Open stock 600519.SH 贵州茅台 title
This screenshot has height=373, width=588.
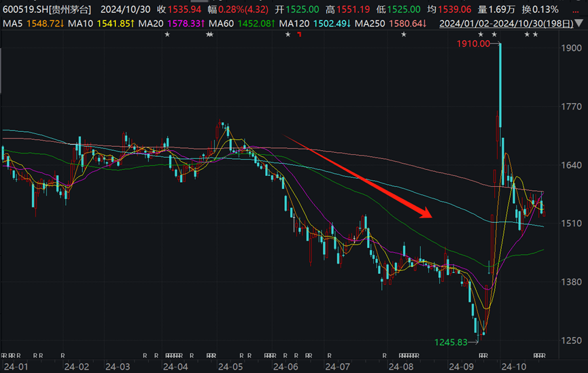pos(47,9)
